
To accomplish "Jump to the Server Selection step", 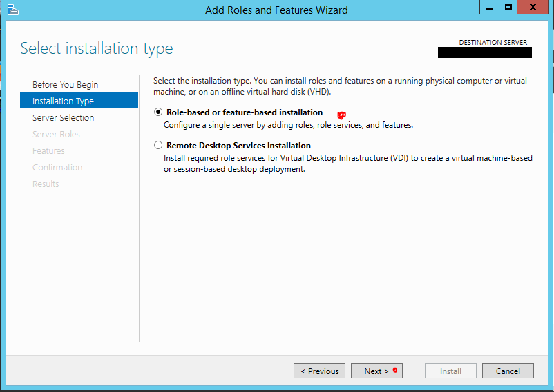I will coord(64,117).
